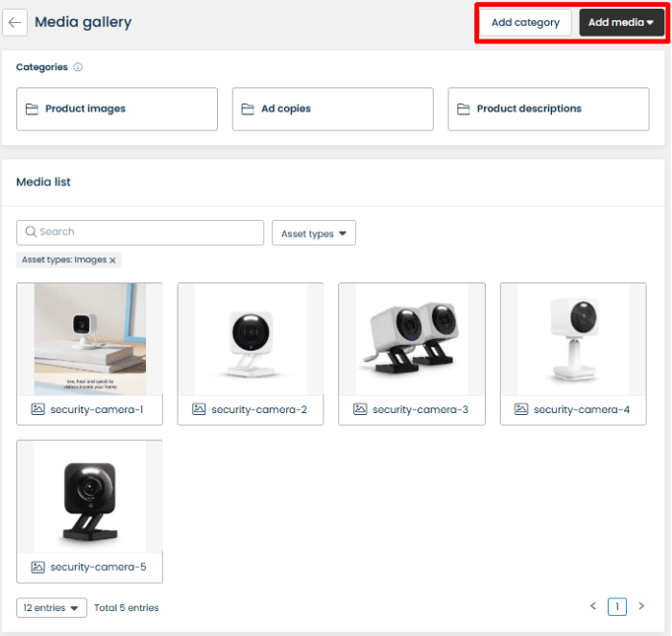The image size is (672, 636).
Task: Open the 12 entries dropdown
Action: pyautogui.click(x=52, y=608)
